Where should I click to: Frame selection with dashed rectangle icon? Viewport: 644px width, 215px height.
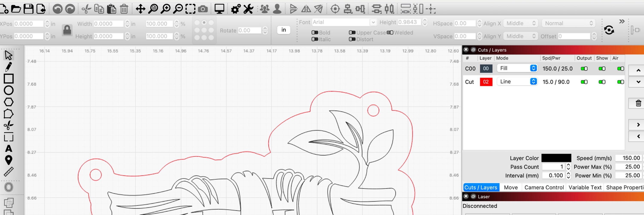tap(190, 9)
